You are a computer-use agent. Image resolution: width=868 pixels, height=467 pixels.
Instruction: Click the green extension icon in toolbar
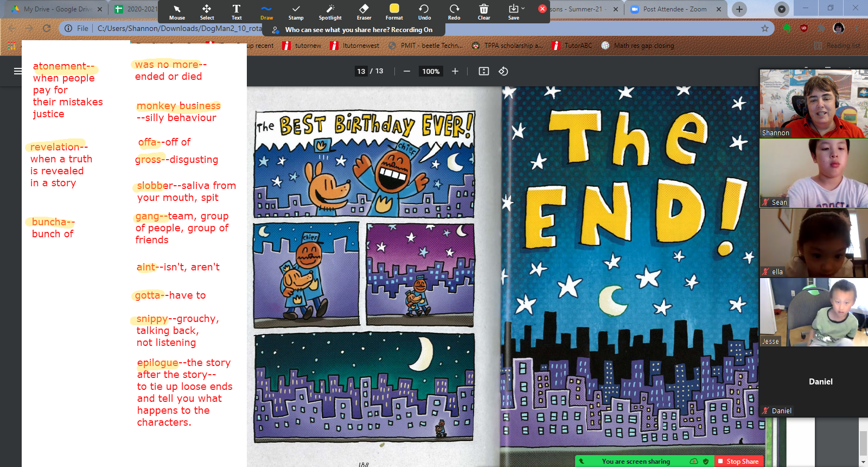click(x=787, y=28)
